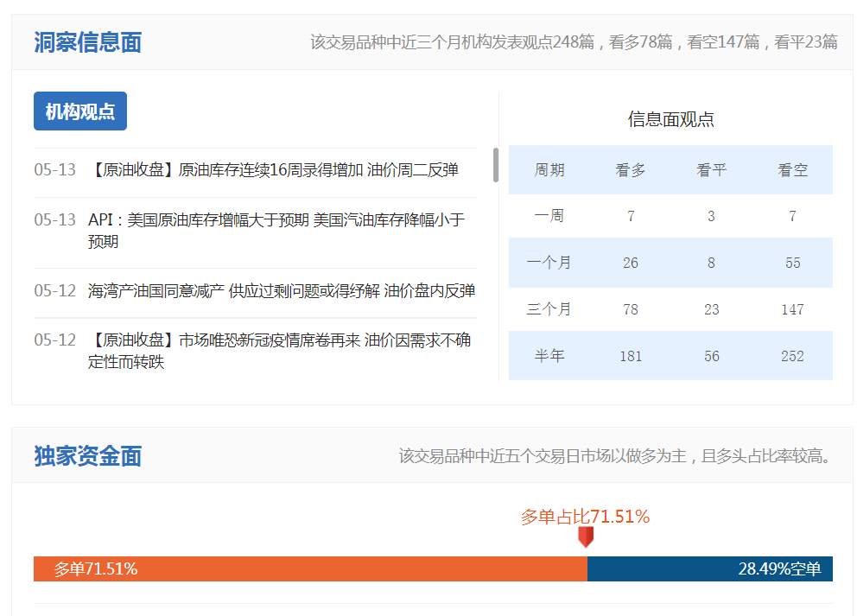Viewport: 857px width, 616px height.
Task: Click the value 8 in 一个月 row
Action: [711, 263]
